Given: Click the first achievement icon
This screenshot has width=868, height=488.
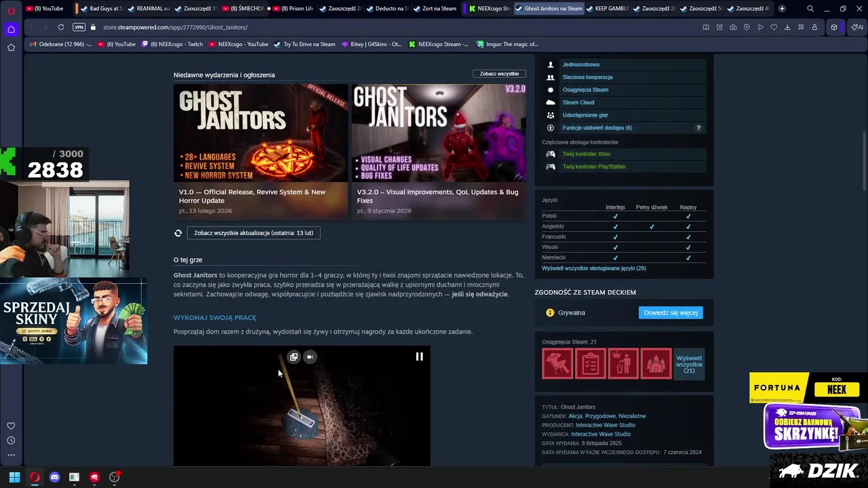Looking at the screenshot, I should 558,363.
